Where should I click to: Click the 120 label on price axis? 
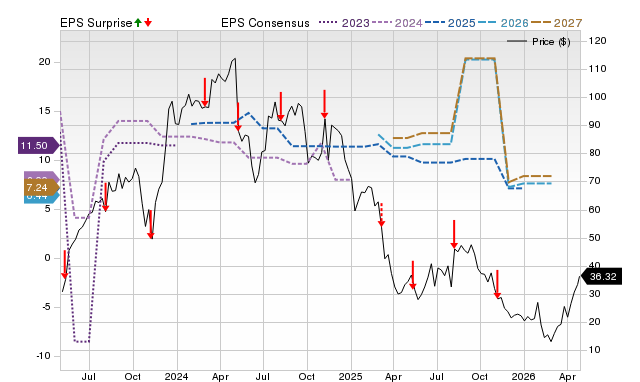598,41
